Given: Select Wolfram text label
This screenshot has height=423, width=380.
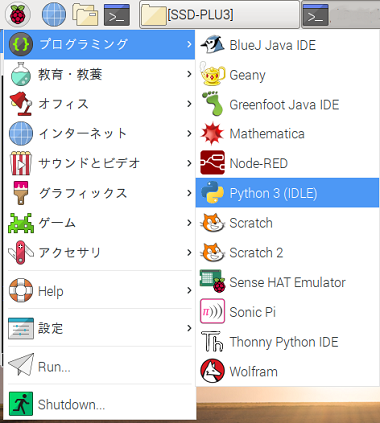Looking at the screenshot, I should (253, 371).
